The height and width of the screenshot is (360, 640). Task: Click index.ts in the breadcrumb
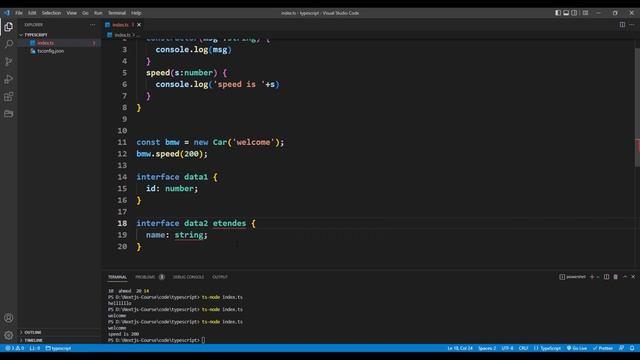[122, 35]
